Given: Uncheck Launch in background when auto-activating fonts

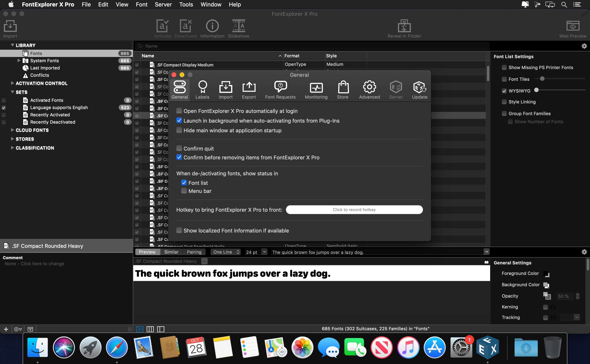Looking at the screenshot, I should click(179, 120).
